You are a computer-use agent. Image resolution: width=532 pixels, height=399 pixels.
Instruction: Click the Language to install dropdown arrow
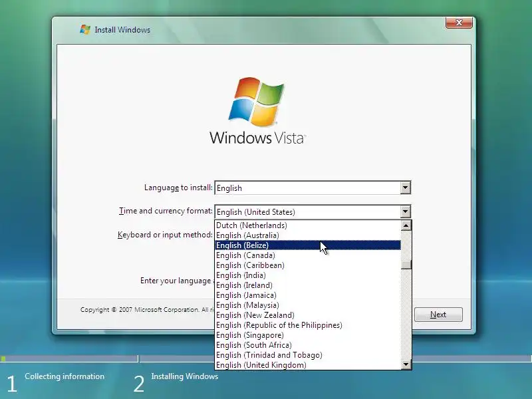(405, 188)
